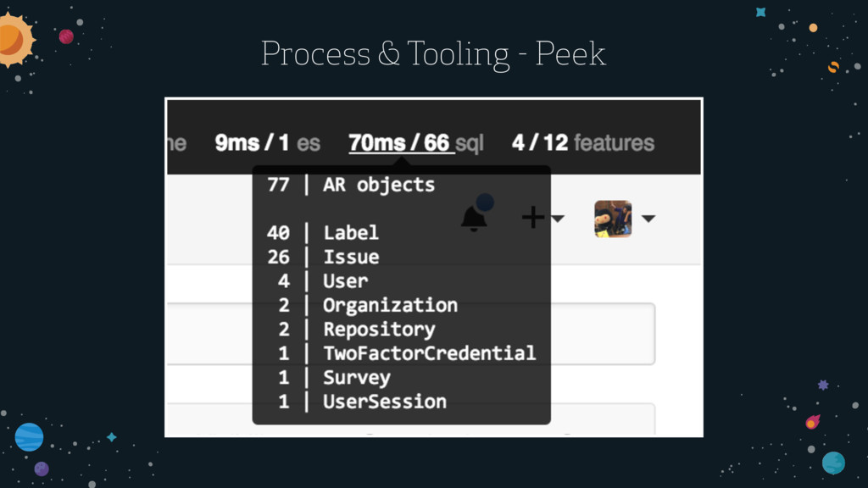
Task: Click the blue notification dot on the bell
Action: 485,202
